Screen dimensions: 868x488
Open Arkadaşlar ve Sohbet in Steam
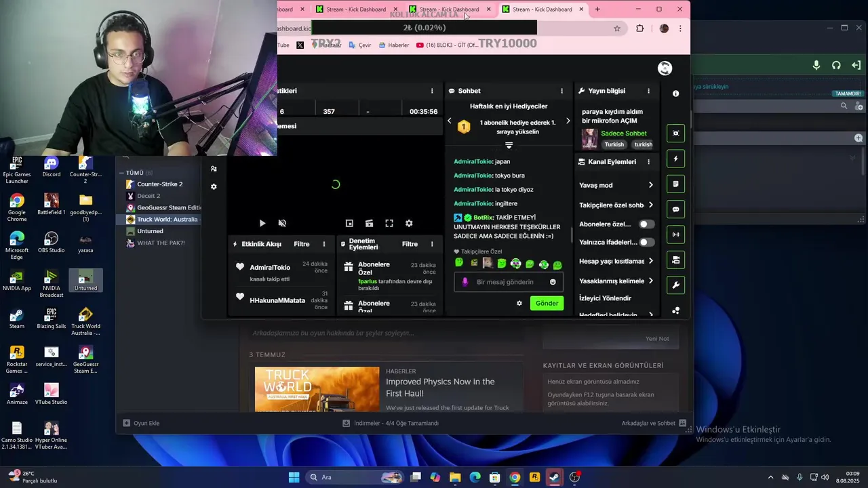click(654, 423)
